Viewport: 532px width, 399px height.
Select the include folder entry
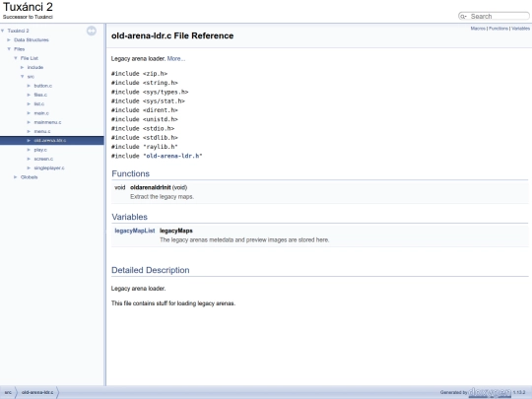coord(34,68)
